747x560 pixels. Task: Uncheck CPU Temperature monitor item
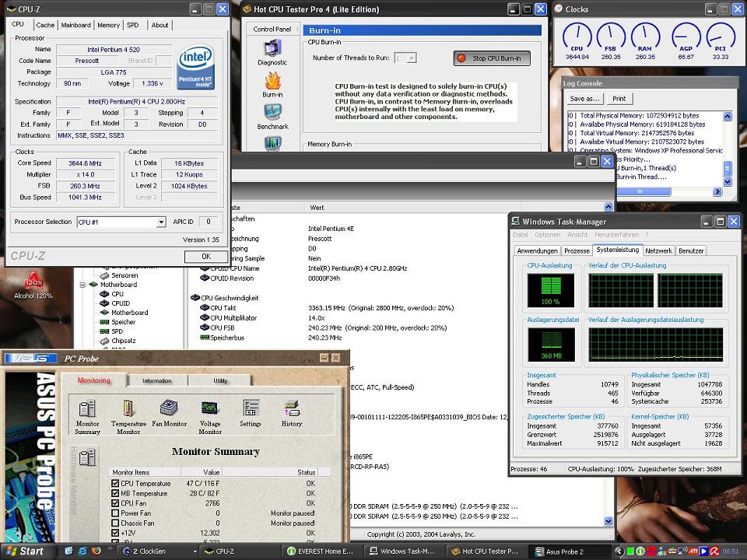tap(115, 483)
